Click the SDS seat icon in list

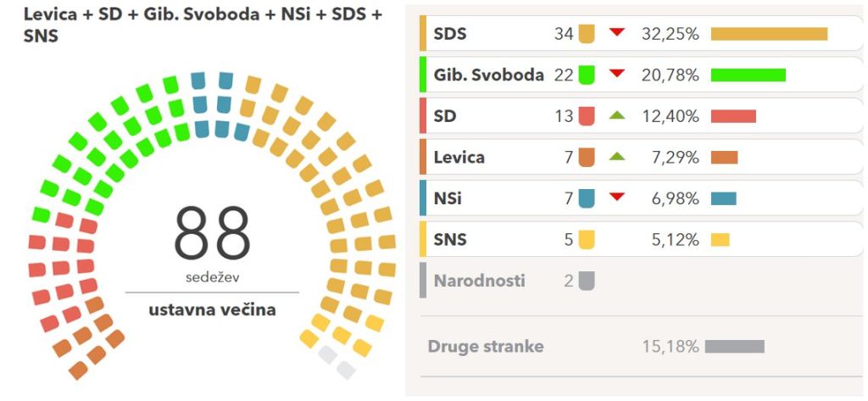pyautogui.click(x=587, y=34)
